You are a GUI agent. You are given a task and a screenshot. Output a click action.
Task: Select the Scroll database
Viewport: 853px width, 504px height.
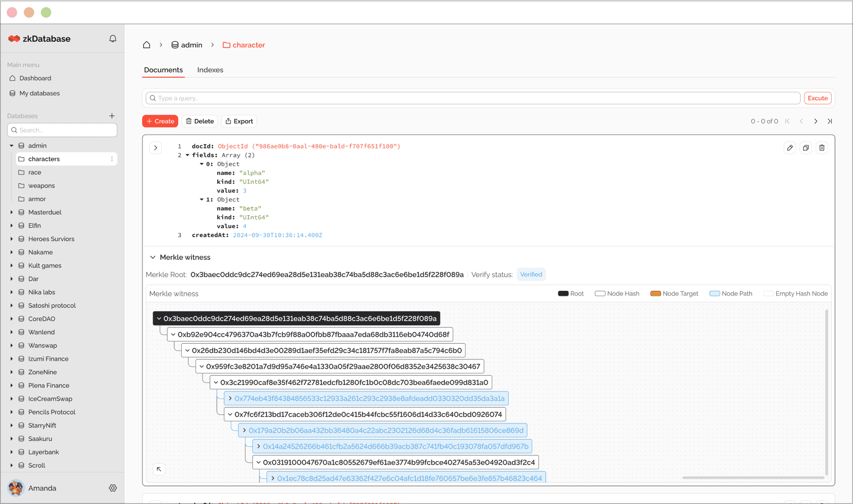37,465
